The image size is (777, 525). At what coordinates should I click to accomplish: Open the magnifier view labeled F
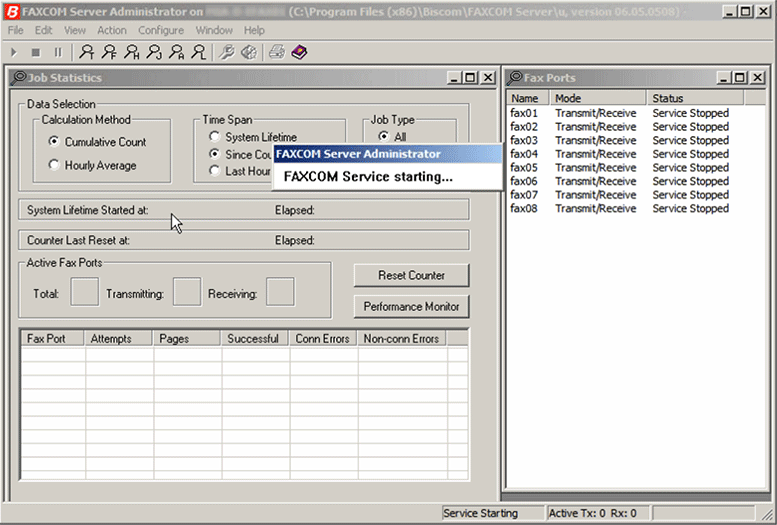[x=109, y=52]
